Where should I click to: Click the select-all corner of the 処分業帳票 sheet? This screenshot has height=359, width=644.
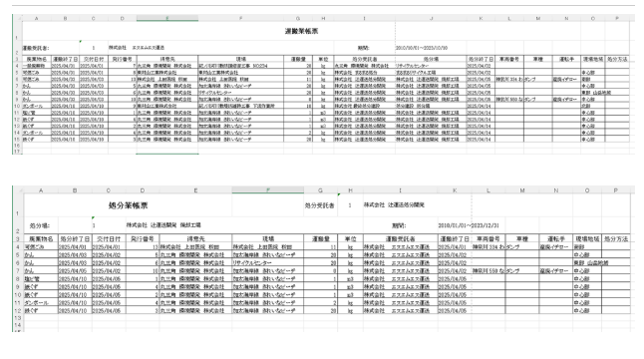[x=18, y=189]
